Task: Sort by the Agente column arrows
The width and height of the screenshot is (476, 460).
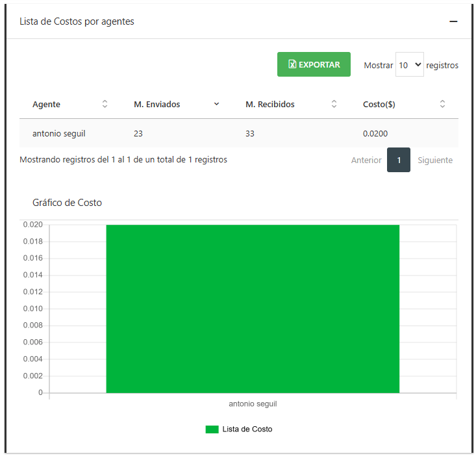Action: pos(105,104)
